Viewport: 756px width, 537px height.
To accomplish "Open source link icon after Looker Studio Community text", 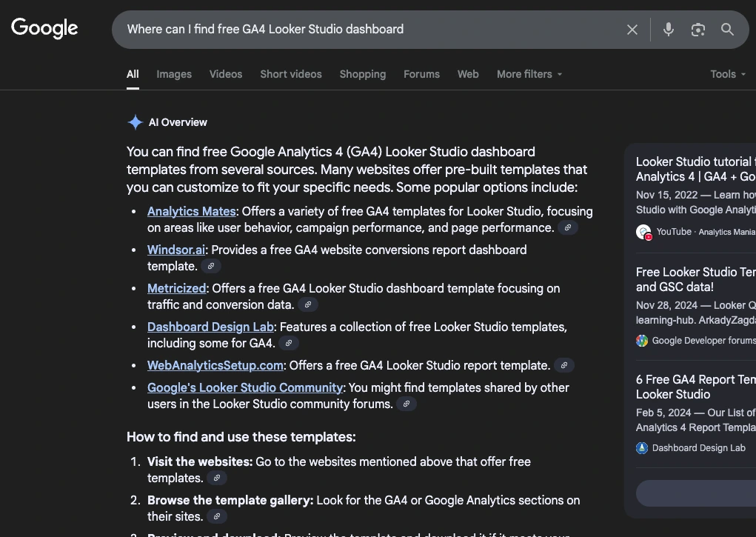I will coord(407,404).
